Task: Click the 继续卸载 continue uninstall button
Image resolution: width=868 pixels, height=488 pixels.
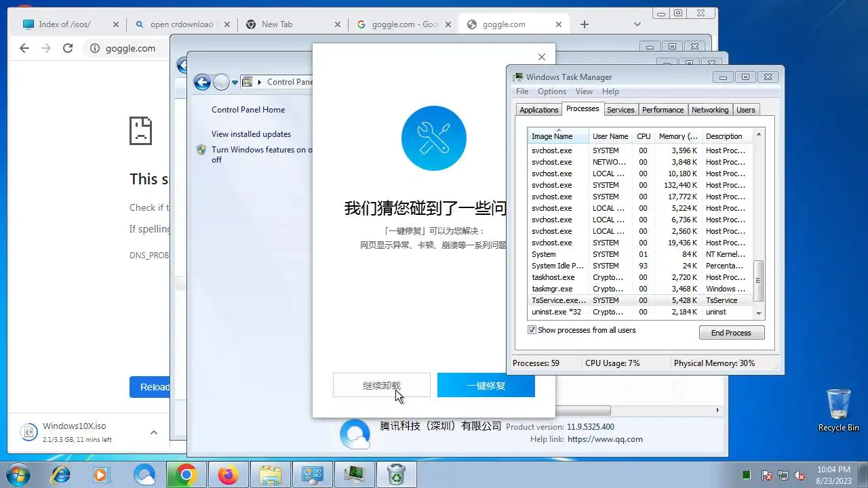Action: click(x=382, y=385)
